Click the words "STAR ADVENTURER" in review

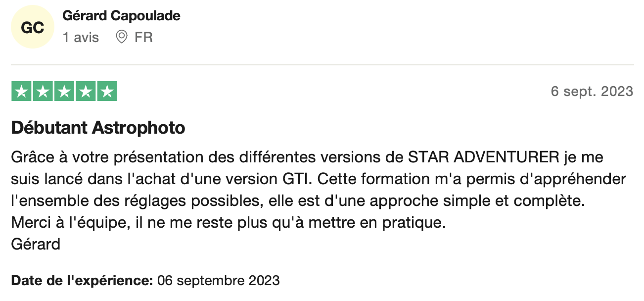coord(484,157)
